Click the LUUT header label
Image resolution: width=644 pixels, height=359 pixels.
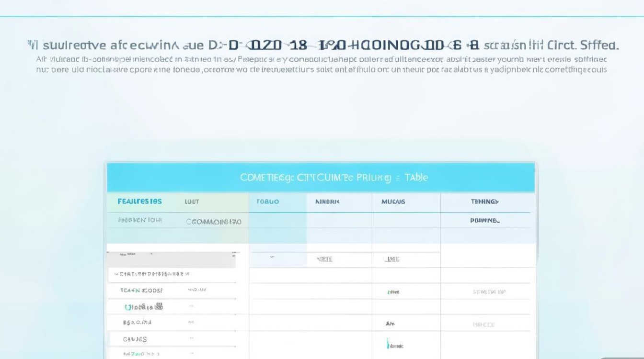(x=192, y=202)
